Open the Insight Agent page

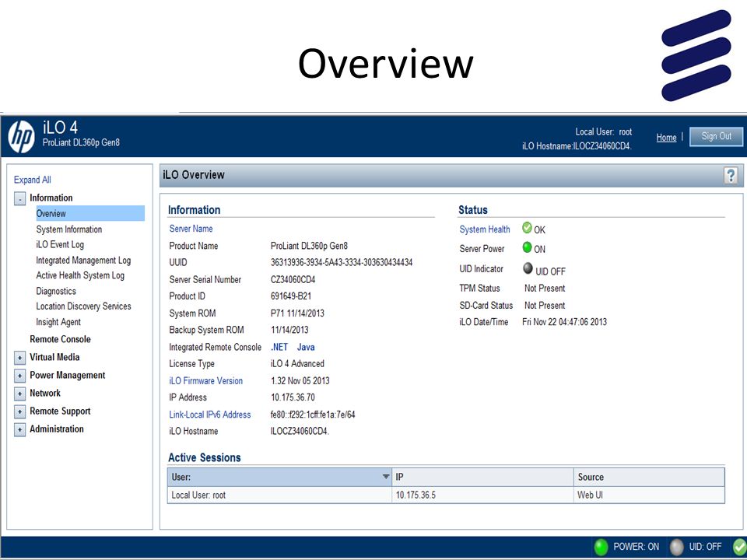tap(58, 322)
